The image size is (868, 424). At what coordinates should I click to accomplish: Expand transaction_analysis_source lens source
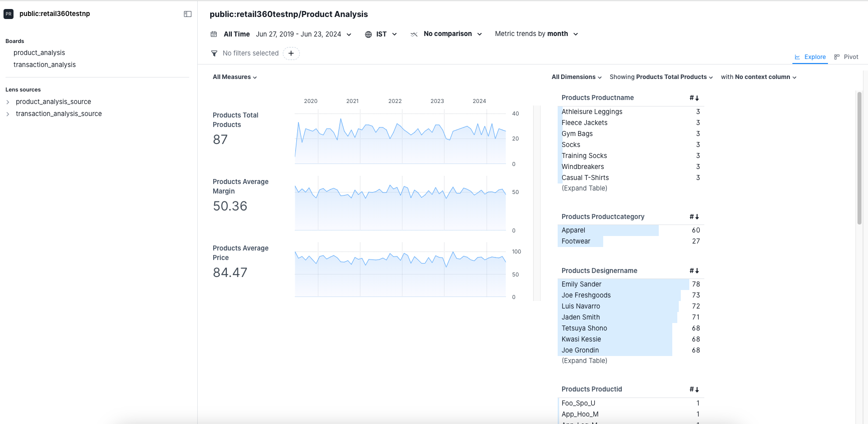point(8,114)
